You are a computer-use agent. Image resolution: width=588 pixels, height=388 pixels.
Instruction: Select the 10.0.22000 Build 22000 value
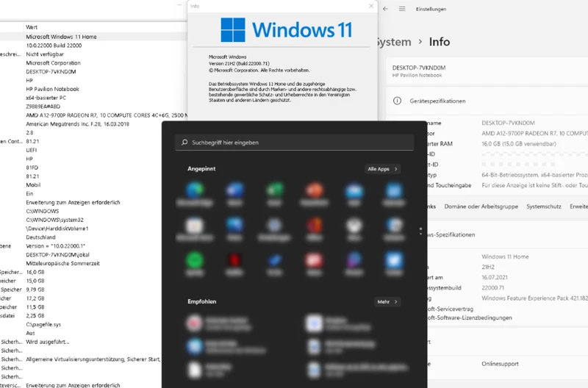54,46
